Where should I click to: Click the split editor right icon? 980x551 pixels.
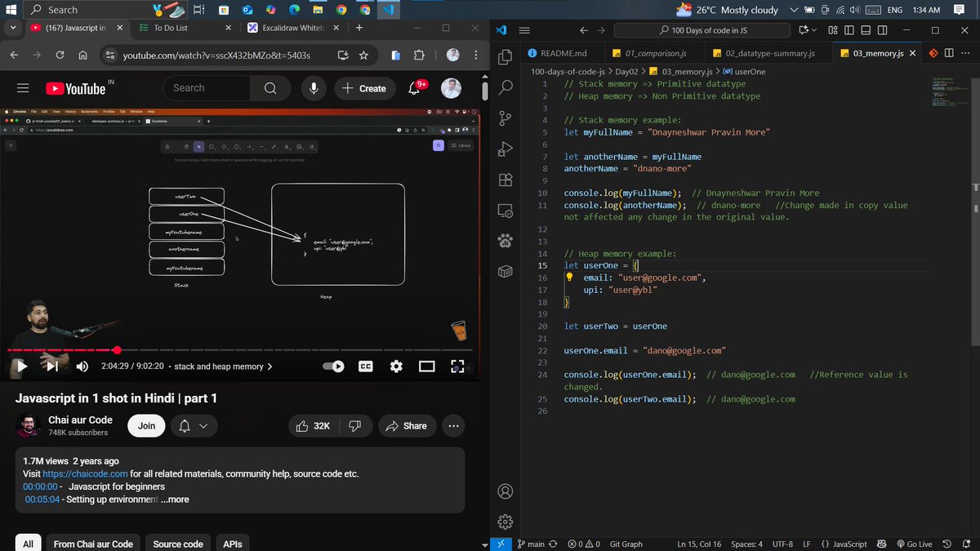click(x=949, y=53)
